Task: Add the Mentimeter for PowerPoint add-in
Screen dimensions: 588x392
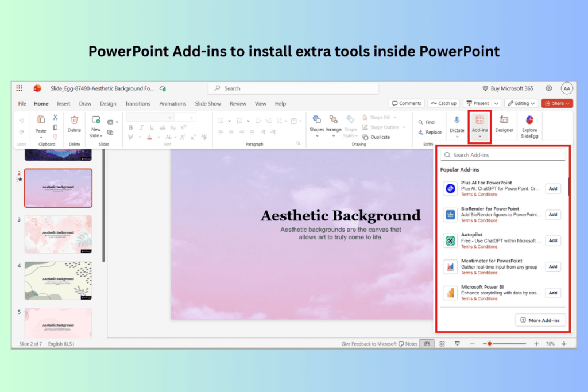Action: tap(553, 266)
